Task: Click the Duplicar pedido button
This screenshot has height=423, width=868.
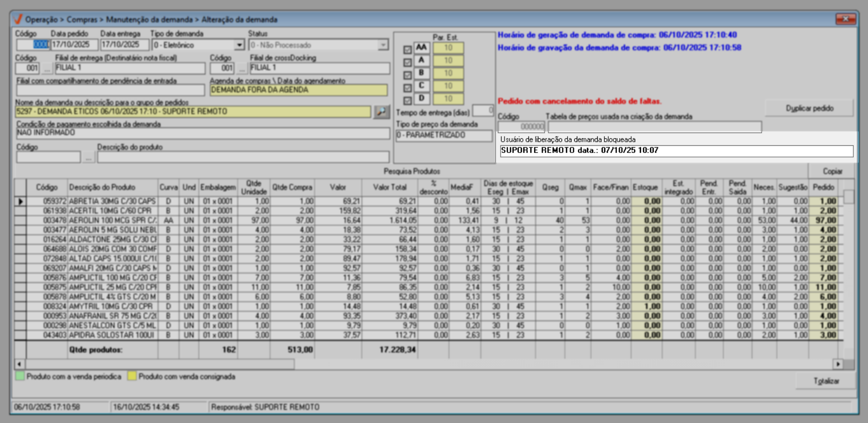Action: click(x=809, y=108)
